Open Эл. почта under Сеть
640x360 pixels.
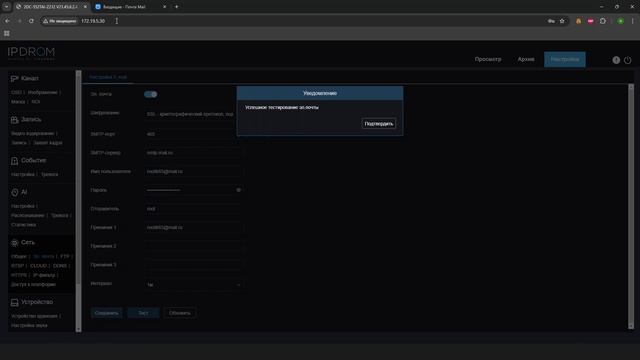(x=43, y=256)
